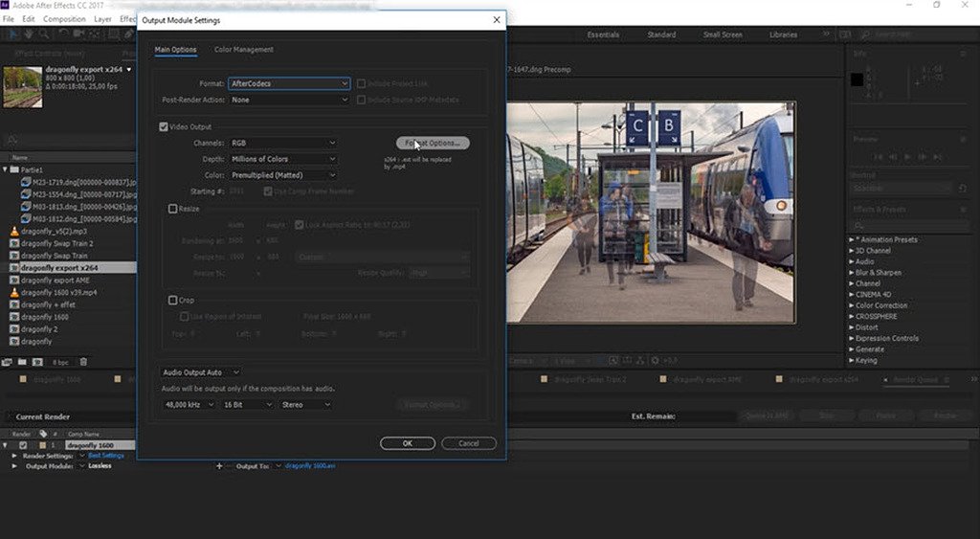Select the Selection arrow tool
The width and height of the screenshot is (980, 539).
click(13, 34)
